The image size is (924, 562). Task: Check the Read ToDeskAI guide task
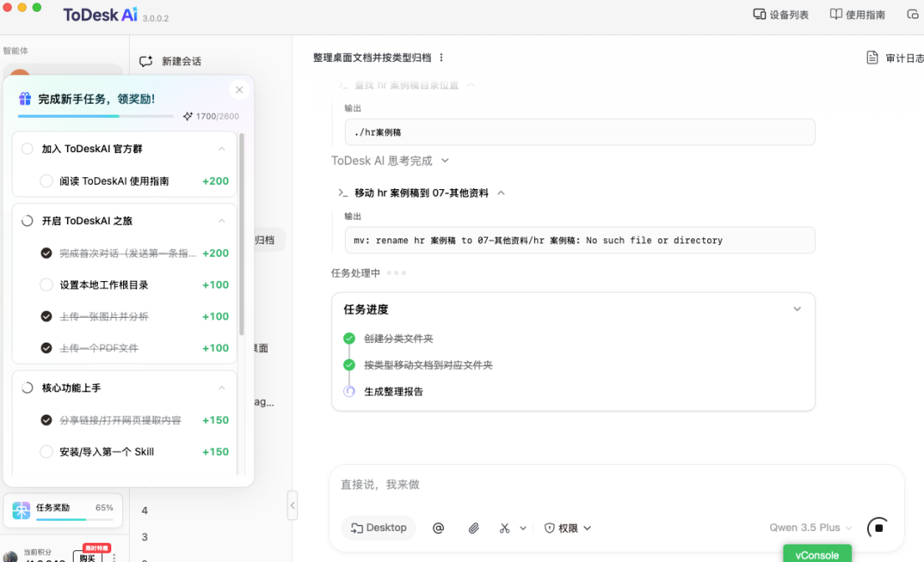click(46, 181)
